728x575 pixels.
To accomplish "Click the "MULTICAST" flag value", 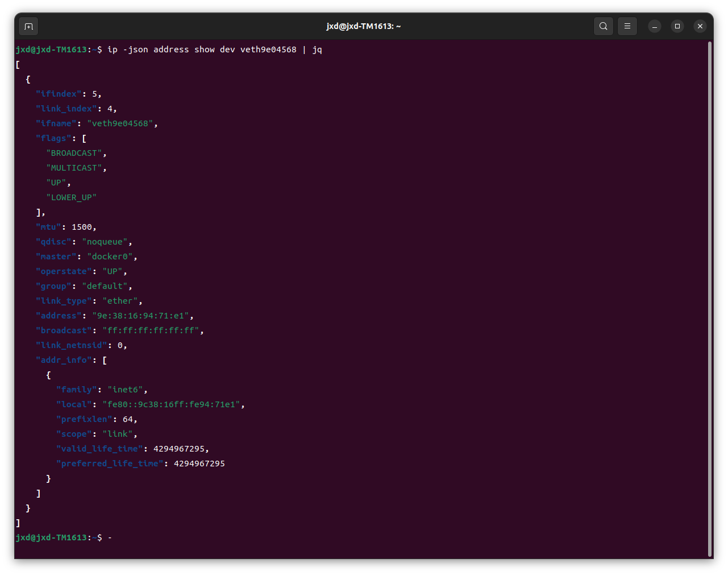I will [74, 168].
